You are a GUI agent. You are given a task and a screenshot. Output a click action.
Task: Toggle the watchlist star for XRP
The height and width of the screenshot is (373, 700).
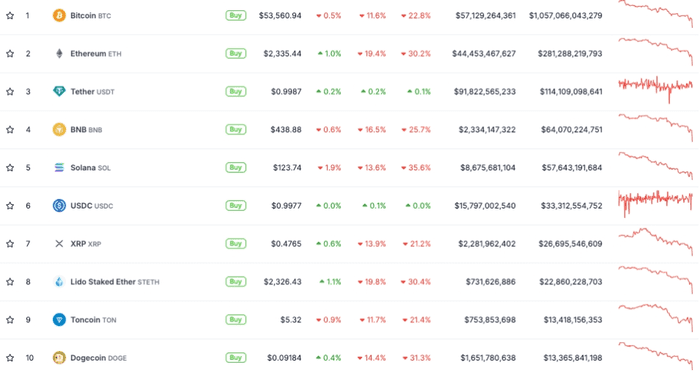[x=10, y=244]
